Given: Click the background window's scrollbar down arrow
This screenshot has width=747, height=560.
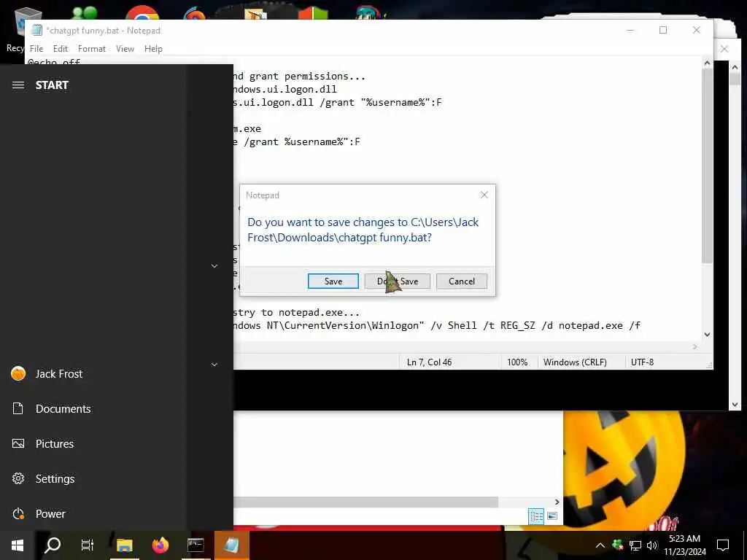Looking at the screenshot, I should click(x=735, y=405).
